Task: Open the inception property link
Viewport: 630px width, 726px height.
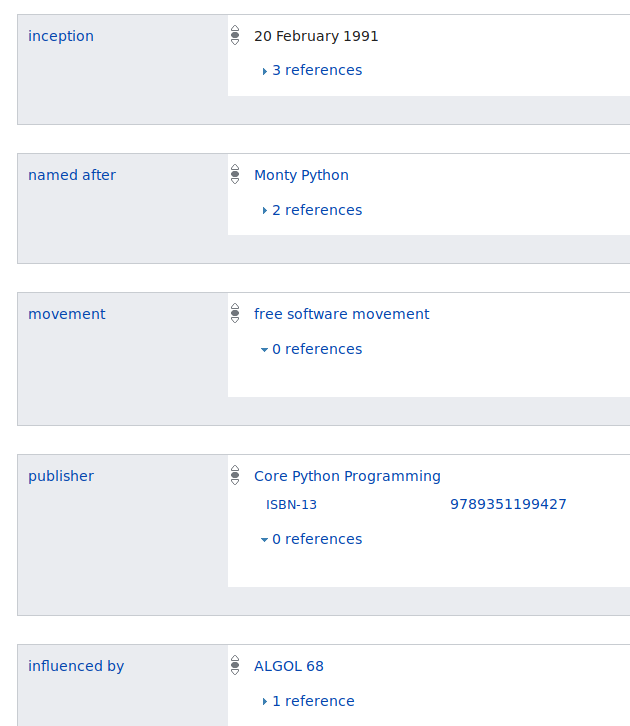Action: coord(61,36)
